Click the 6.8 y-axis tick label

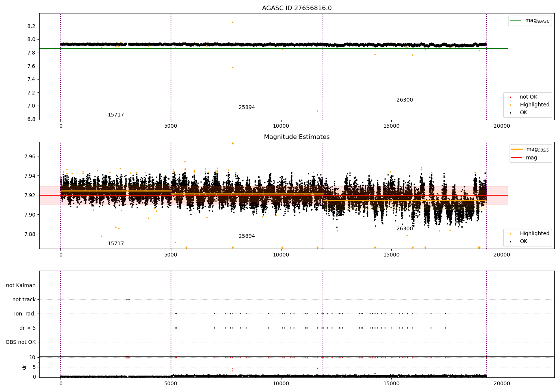tap(31, 119)
